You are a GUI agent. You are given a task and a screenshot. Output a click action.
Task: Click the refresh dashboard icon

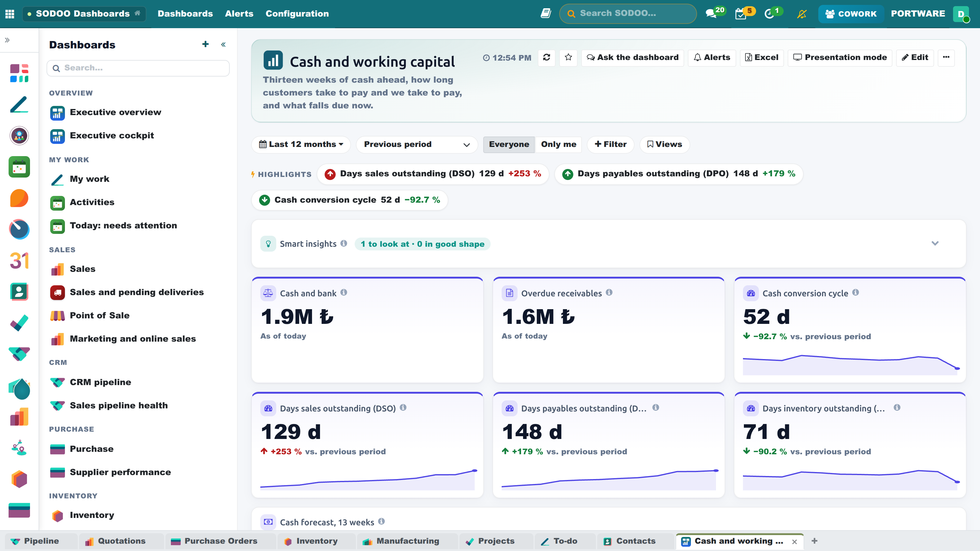click(x=547, y=58)
